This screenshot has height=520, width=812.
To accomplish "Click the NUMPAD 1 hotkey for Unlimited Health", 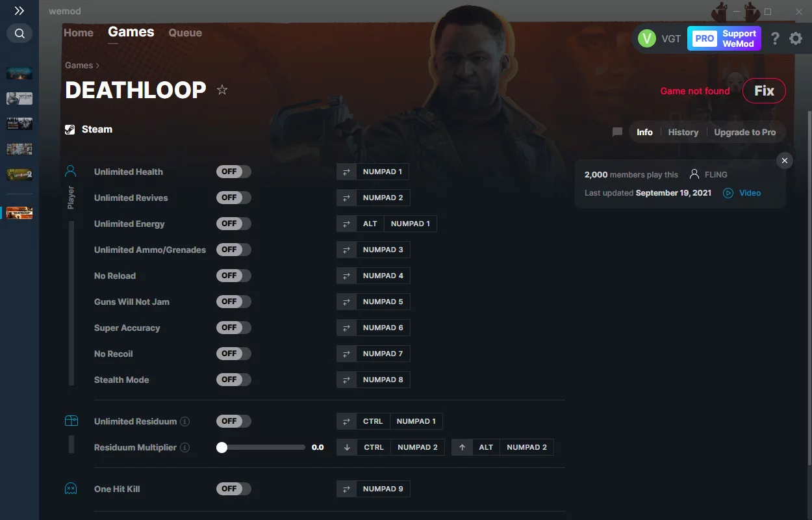I will coord(383,172).
